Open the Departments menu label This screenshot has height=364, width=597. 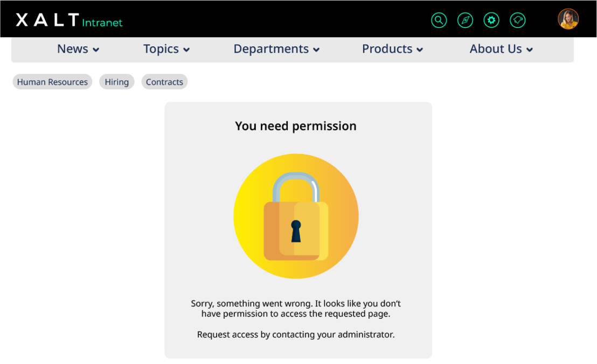pyautogui.click(x=271, y=49)
